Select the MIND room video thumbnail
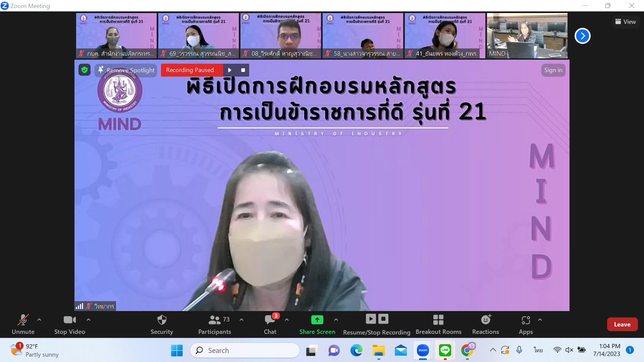Viewport: 644px width, 362px height. (x=527, y=36)
